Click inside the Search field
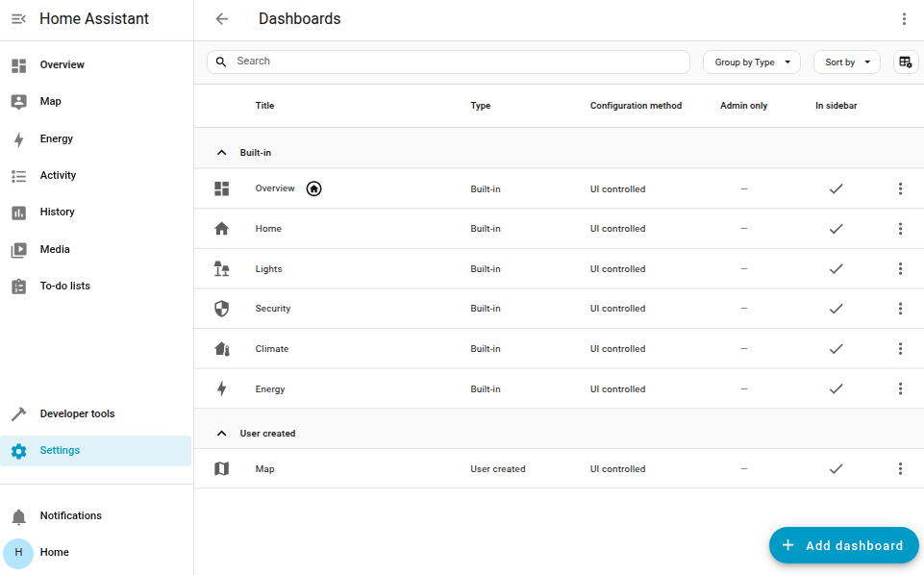This screenshot has width=924, height=575. tap(448, 61)
